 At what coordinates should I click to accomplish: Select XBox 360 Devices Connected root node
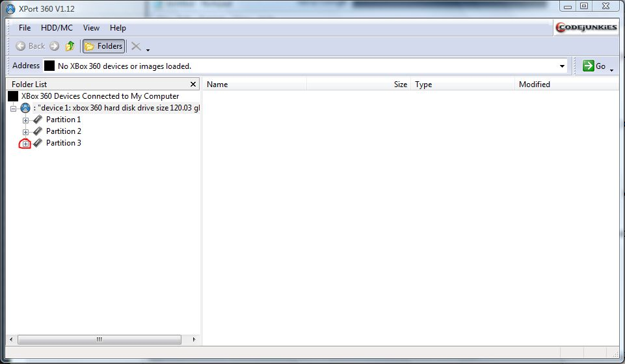pyautogui.click(x=100, y=96)
